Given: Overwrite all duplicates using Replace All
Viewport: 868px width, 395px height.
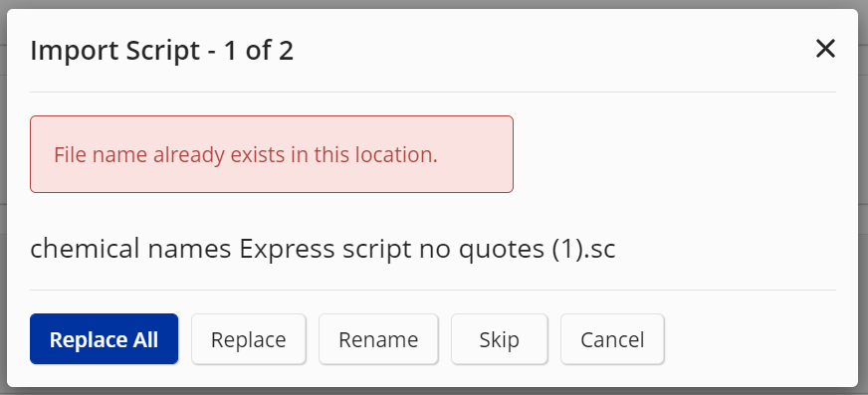Looking at the screenshot, I should pyautogui.click(x=105, y=339).
